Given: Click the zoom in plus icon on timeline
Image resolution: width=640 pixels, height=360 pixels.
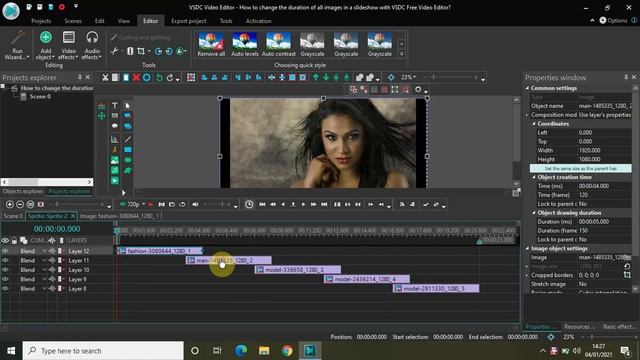Looking at the screenshot, I should click(x=10, y=204).
